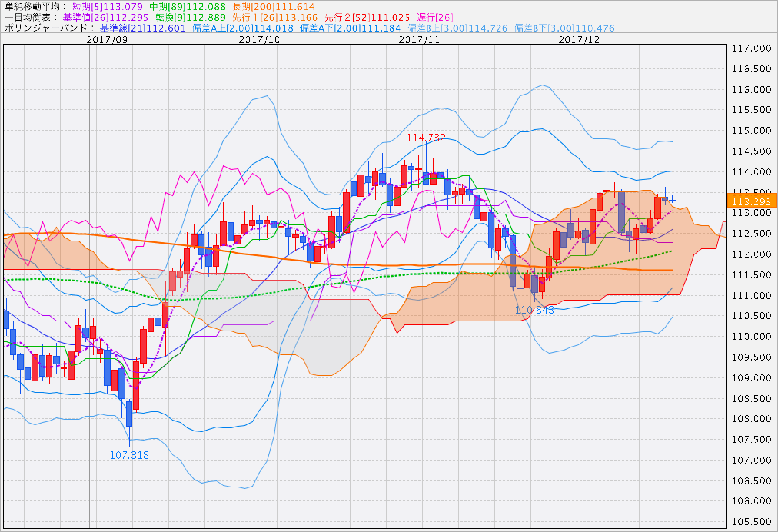778x532 pixels.
Task: Click the low price annotation 107.318
Action: point(129,456)
